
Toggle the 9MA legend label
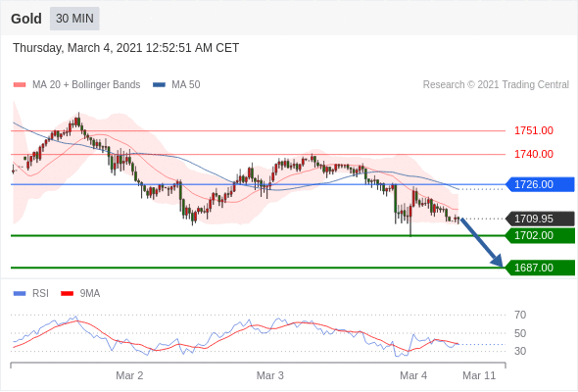[x=90, y=294]
